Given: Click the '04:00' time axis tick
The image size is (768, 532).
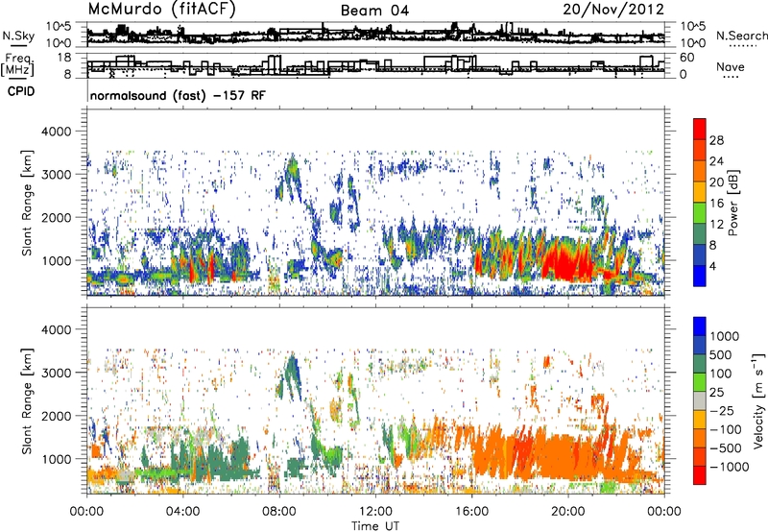Looking at the screenshot, I should (x=182, y=512).
